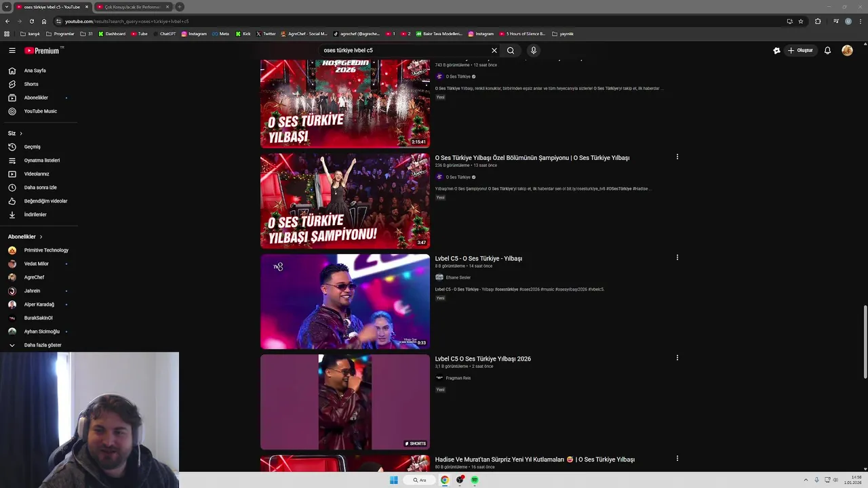The height and width of the screenshot is (488, 868).
Task: Open Chrome three-dot menu
Action: (860, 21)
